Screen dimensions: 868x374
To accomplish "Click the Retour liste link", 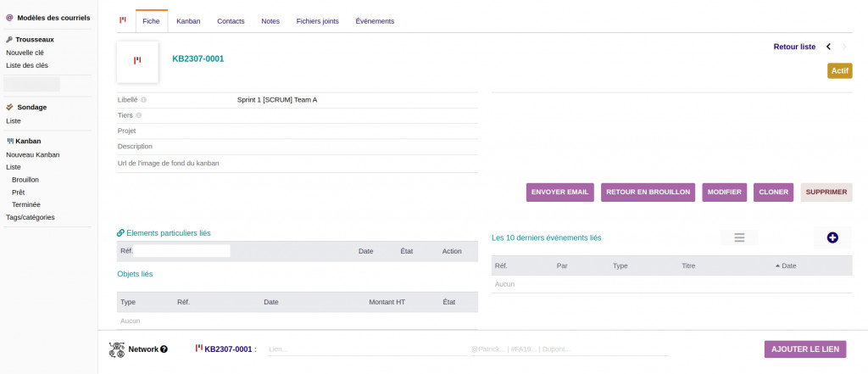I will 794,47.
